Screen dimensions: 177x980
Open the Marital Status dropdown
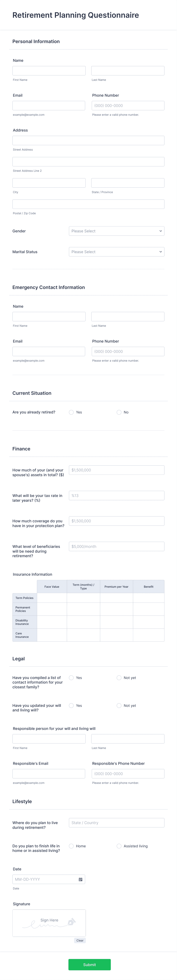click(116, 251)
